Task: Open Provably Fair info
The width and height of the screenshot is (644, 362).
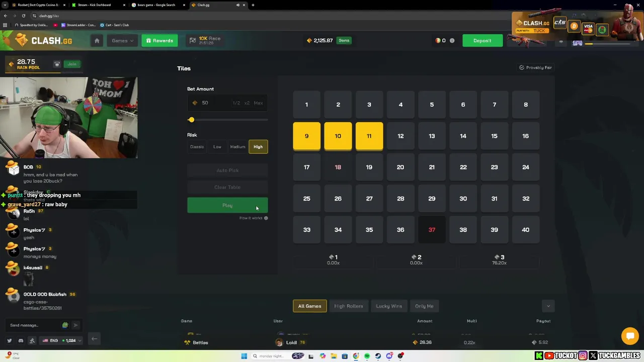Action: click(x=535, y=67)
